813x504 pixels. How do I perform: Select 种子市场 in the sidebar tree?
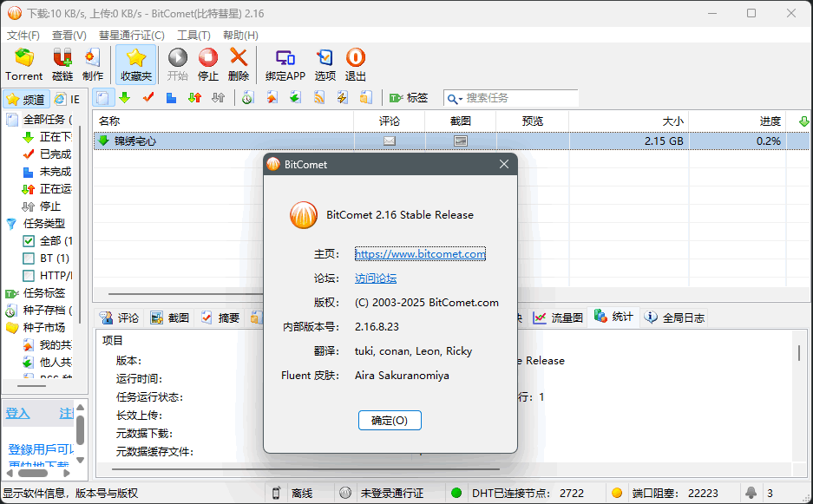[x=43, y=328]
